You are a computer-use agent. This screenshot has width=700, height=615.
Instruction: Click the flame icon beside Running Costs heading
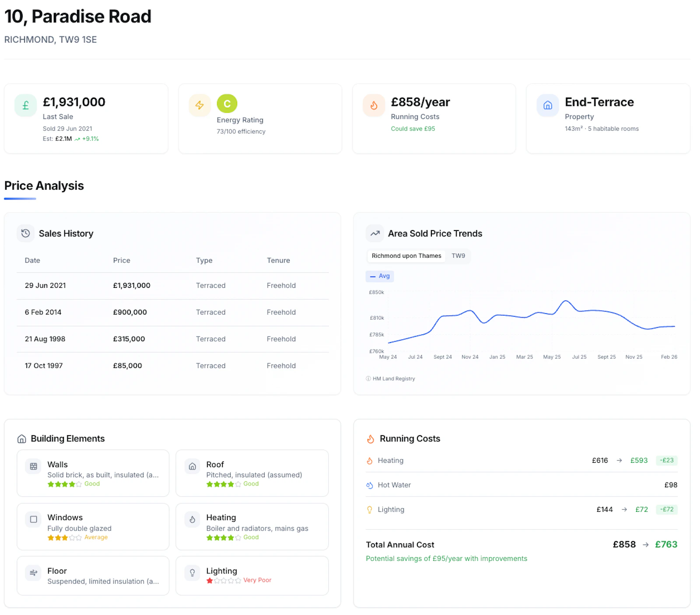coord(371,439)
